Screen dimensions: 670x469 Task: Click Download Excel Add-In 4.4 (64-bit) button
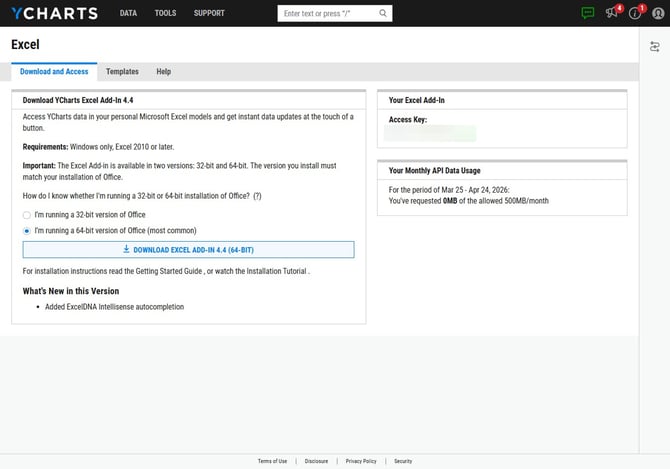point(188,250)
